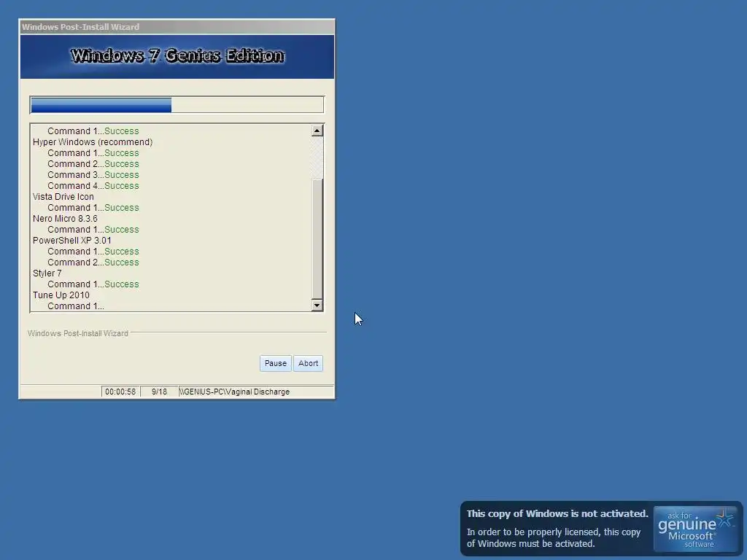
Task: Click the log scrollbar thumb
Action: [317, 238]
